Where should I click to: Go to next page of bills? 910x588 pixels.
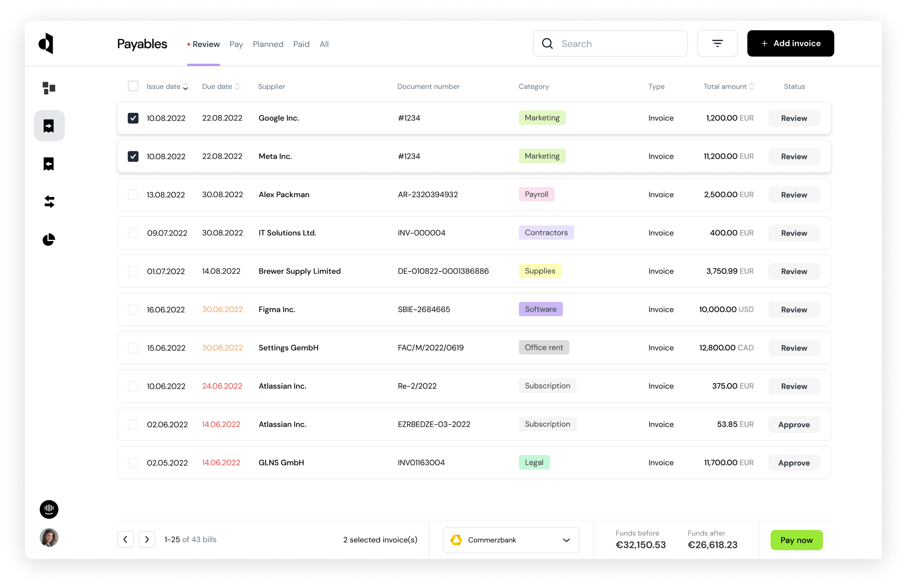pos(147,539)
